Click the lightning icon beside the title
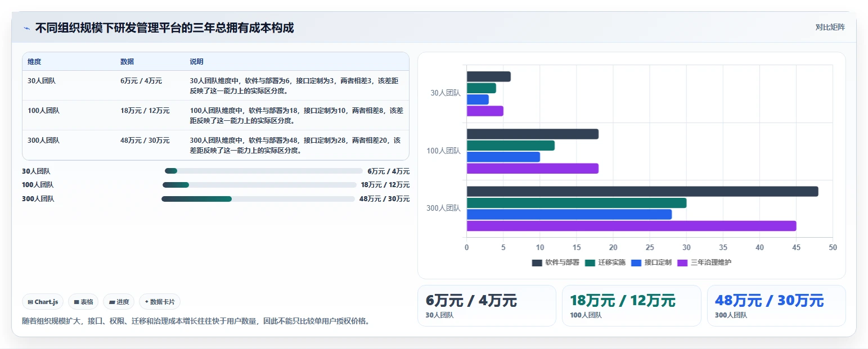868x349 pixels. pyautogui.click(x=26, y=28)
